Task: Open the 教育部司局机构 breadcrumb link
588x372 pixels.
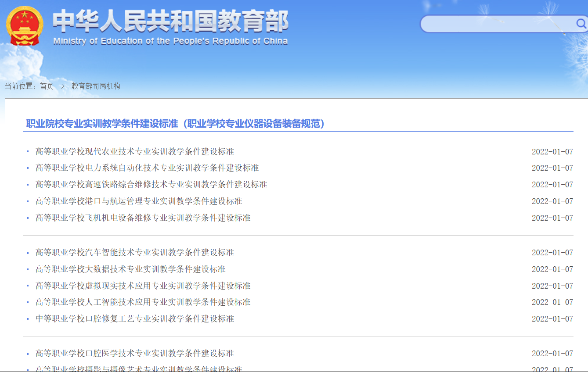Action: point(96,86)
